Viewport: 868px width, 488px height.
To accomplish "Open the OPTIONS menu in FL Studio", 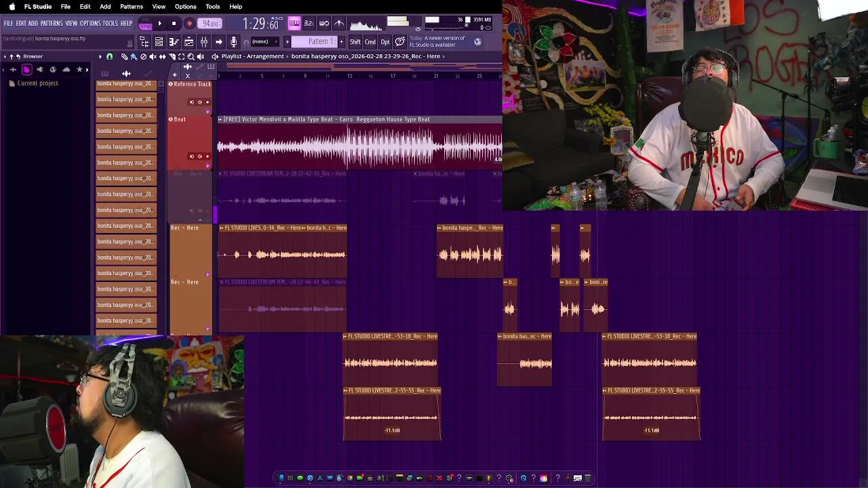I will [90, 23].
